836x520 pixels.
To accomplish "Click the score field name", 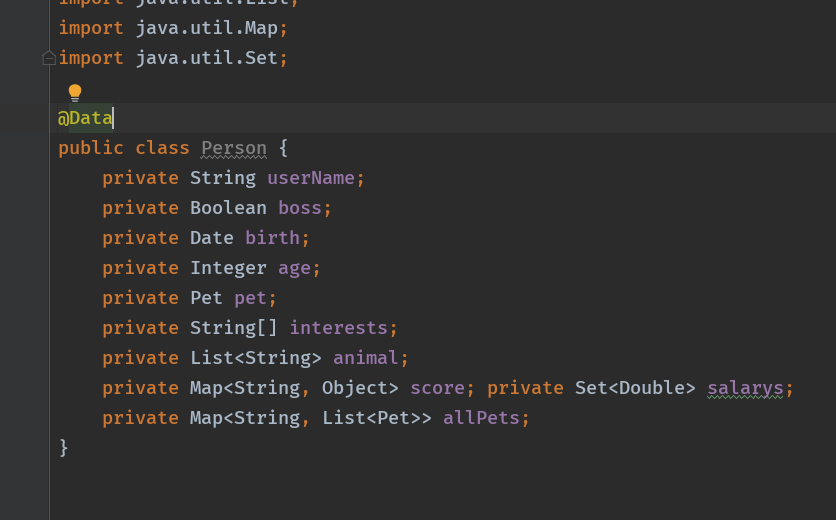I will pos(437,388).
